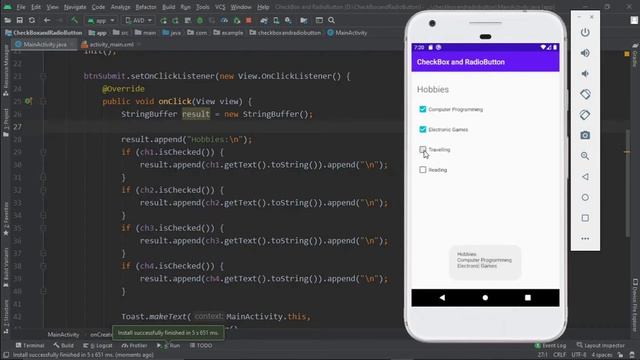Click emulator rotate left icon

click(585, 94)
